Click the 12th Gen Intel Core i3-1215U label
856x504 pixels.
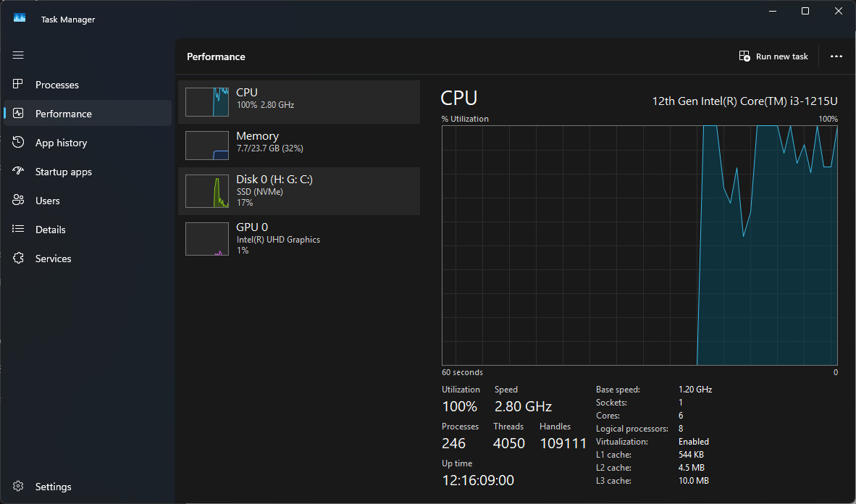pyautogui.click(x=744, y=101)
